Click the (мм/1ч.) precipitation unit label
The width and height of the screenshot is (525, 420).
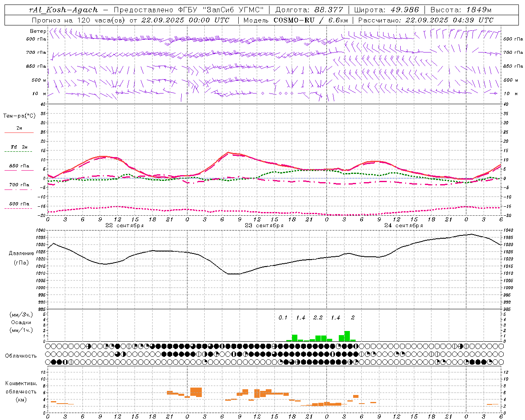[21, 330]
